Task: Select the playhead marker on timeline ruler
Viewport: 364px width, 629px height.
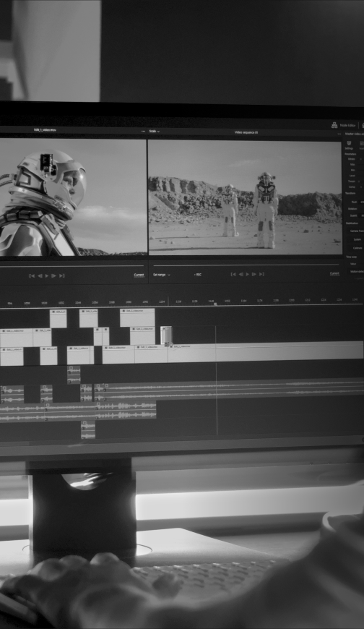Action: pyautogui.click(x=215, y=304)
